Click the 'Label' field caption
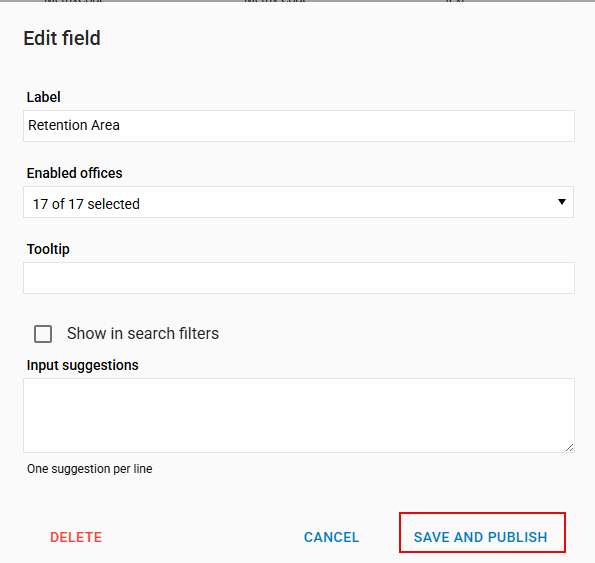Screen dimensions: 595x563 (43, 97)
